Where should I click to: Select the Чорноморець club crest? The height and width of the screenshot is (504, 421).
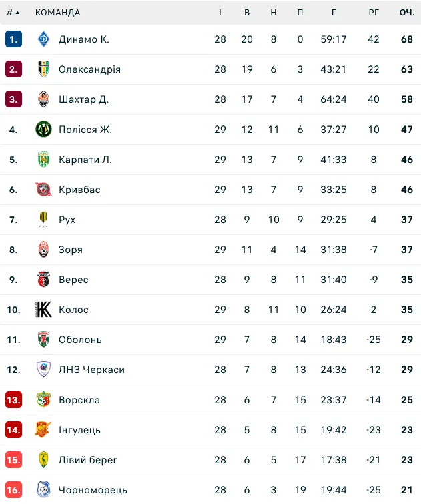43,490
